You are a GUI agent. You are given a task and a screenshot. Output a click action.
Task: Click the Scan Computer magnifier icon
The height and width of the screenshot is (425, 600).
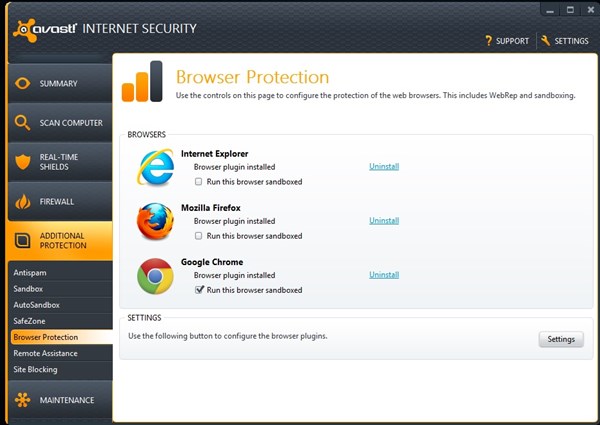click(22, 123)
